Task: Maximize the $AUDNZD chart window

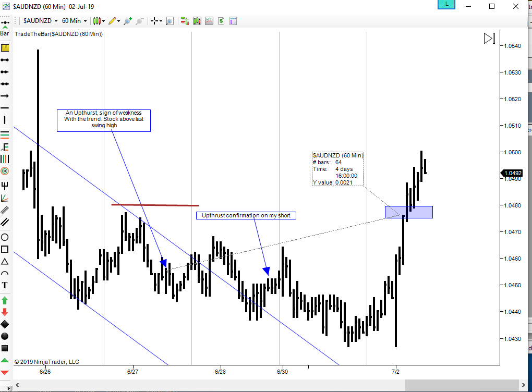Action: (492, 6)
